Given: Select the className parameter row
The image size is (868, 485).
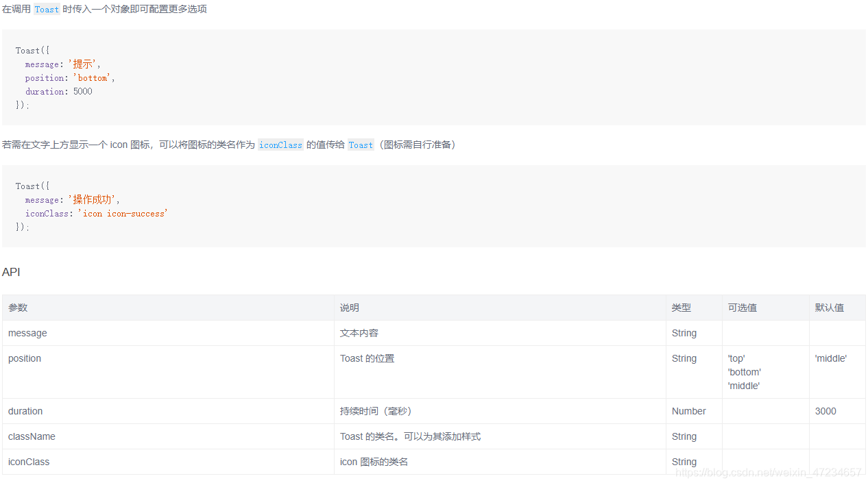Looking at the screenshot, I should pyautogui.click(x=32, y=436).
